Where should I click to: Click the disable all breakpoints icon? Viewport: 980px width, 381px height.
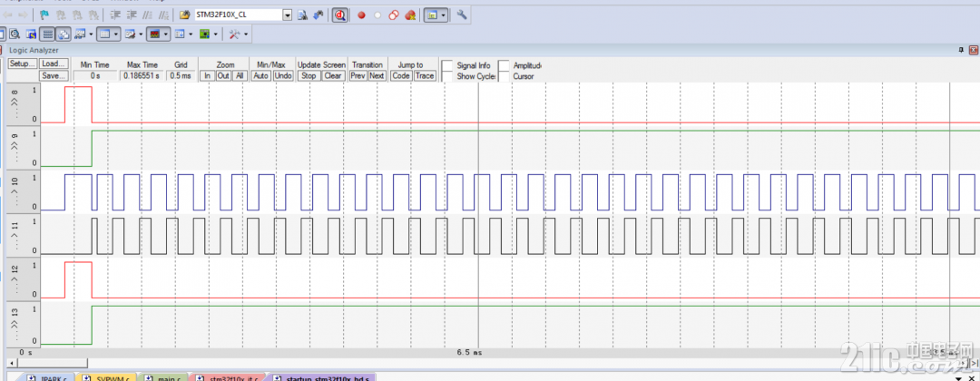[x=394, y=15]
